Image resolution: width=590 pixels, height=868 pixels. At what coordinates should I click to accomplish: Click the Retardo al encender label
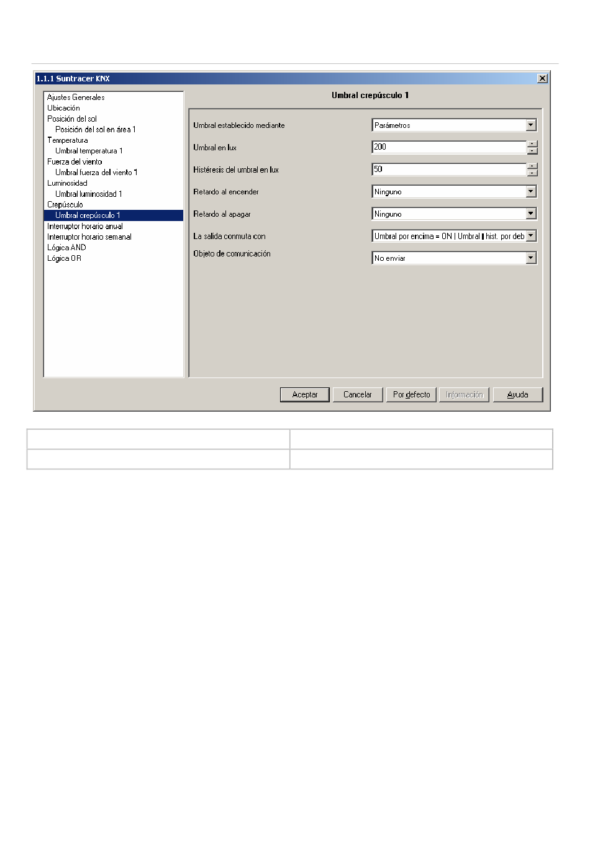[x=226, y=192]
